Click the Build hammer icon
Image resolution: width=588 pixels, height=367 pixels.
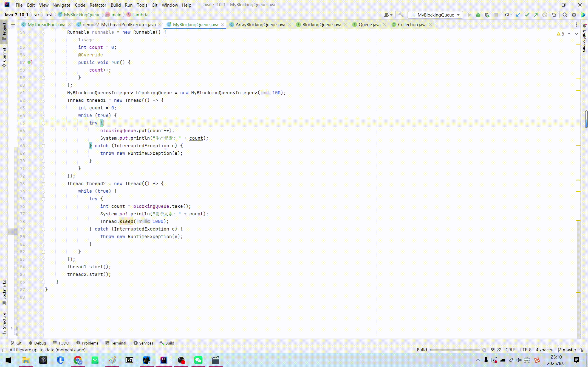(x=401, y=15)
